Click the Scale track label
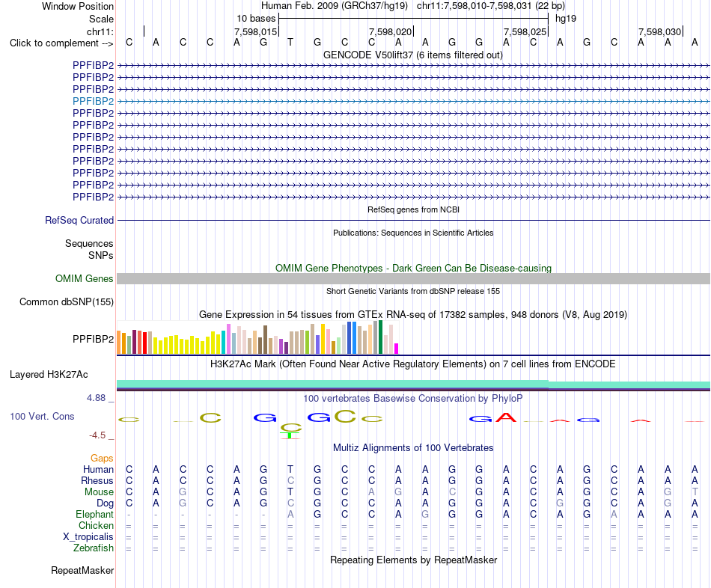 tap(101, 19)
